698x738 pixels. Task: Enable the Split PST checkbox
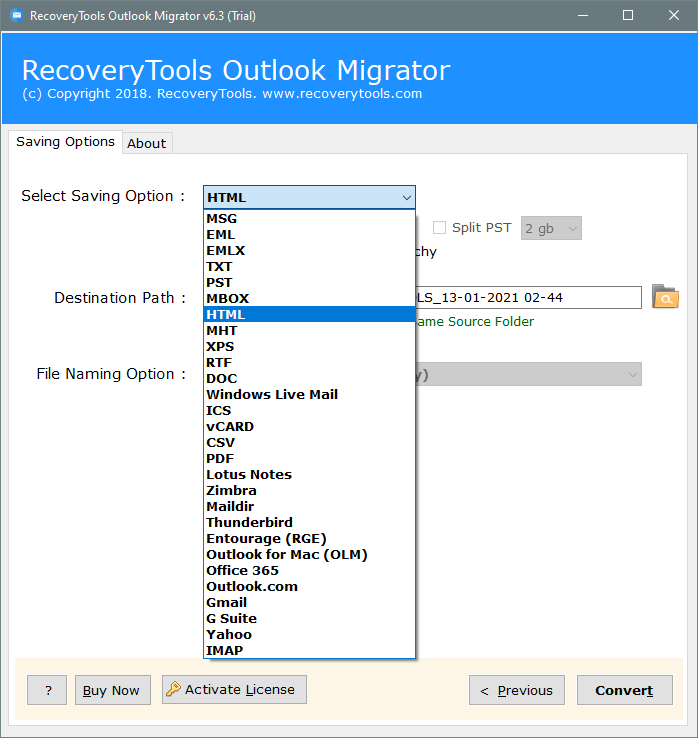(439, 227)
